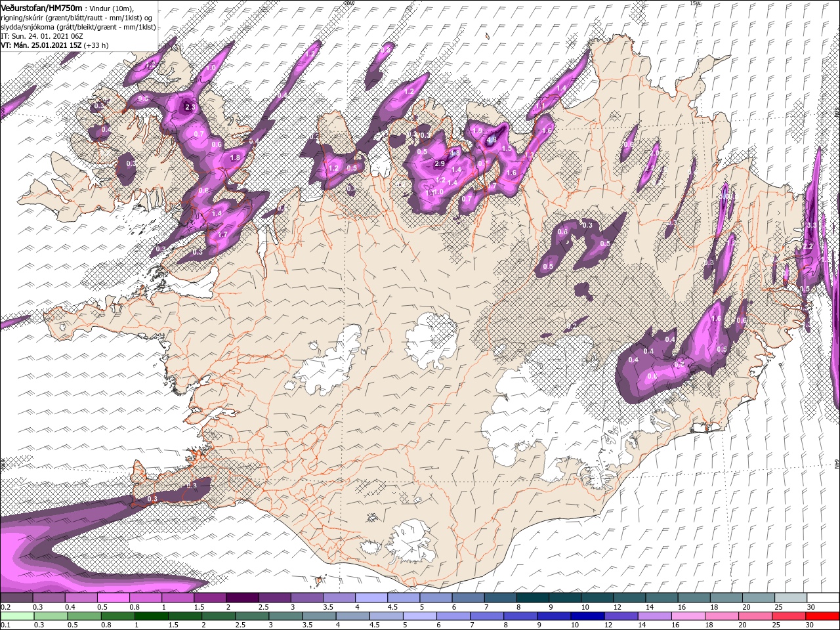Click the 'rigning/skúrir' legend description line
The width and height of the screenshot is (840, 630).
click(x=76, y=18)
